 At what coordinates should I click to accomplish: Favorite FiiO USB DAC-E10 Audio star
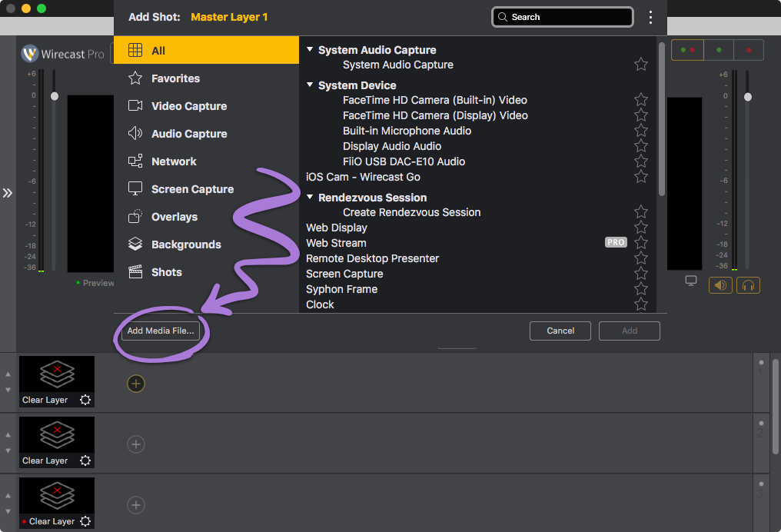click(x=641, y=161)
